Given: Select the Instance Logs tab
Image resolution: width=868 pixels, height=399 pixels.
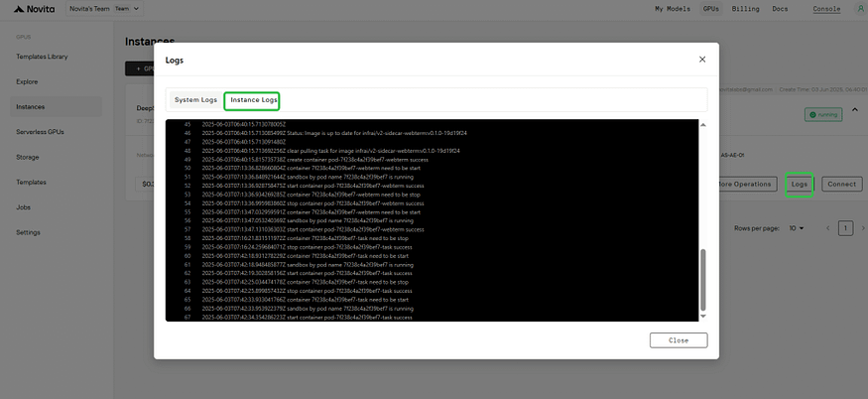Looking at the screenshot, I should tap(252, 101).
